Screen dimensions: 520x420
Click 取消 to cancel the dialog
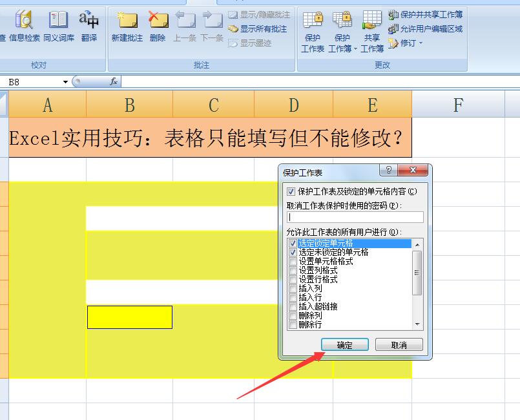tap(399, 344)
